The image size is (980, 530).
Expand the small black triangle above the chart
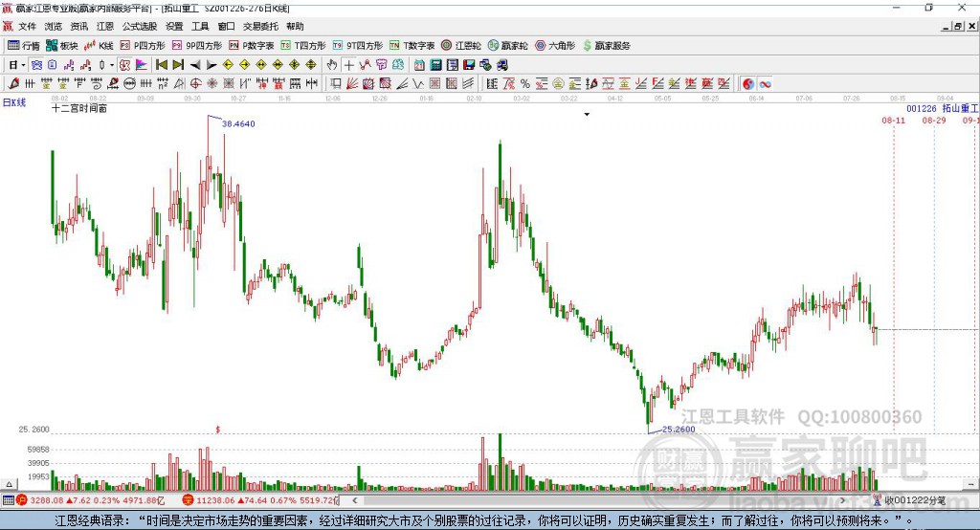coord(587,115)
